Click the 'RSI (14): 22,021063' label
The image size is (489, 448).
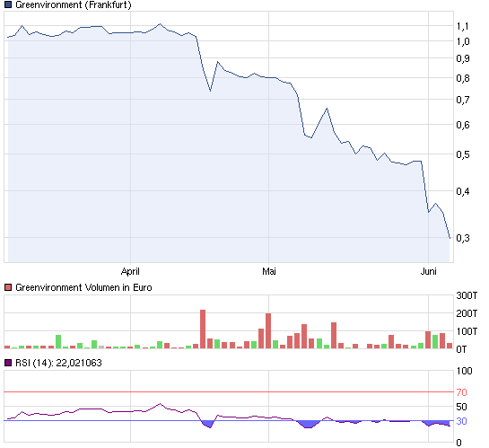58,363
